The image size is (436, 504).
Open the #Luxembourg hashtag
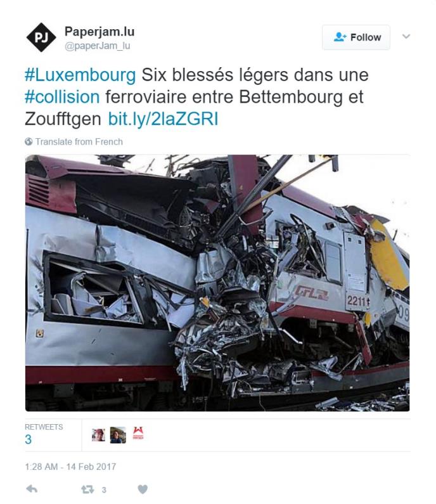click(x=80, y=75)
